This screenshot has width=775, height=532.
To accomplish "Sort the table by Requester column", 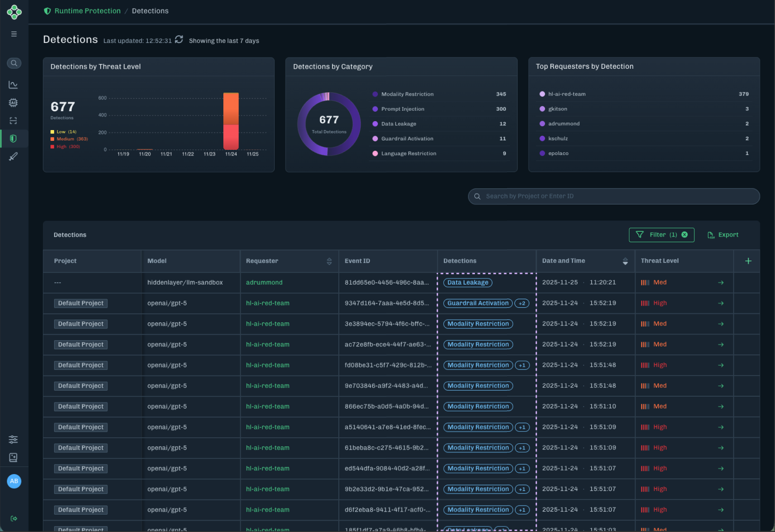I will (x=329, y=261).
